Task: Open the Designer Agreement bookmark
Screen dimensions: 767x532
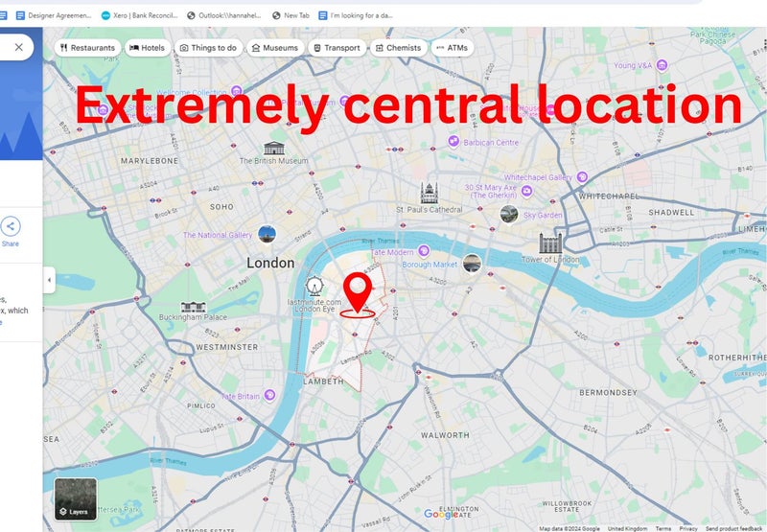Action: [x=54, y=15]
